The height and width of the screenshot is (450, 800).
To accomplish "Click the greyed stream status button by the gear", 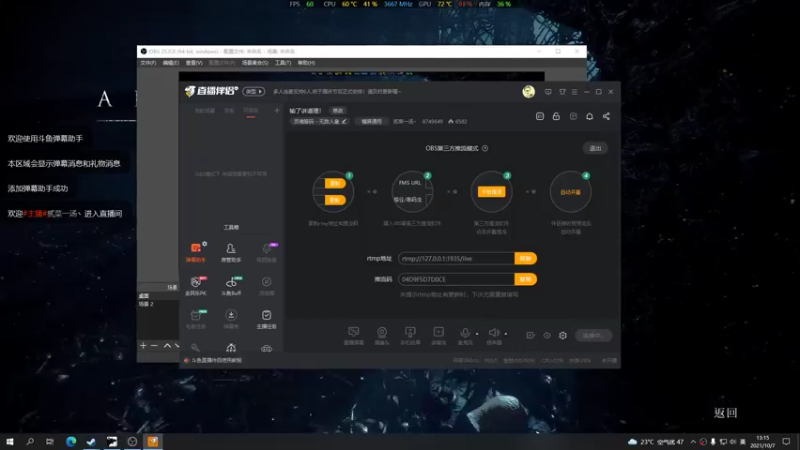I will (x=593, y=335).
